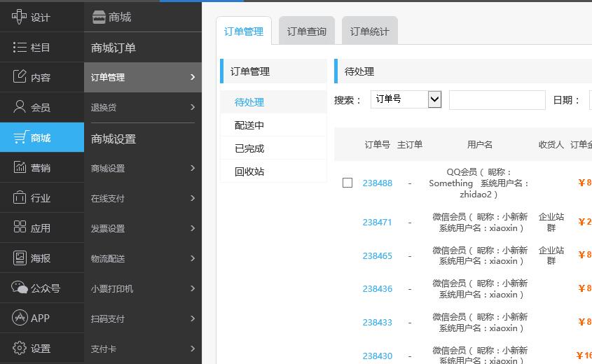Viewport: 592px width, 364px height.
Task: Click the 营销 marketing chart icon
Action: click(20, 167)
